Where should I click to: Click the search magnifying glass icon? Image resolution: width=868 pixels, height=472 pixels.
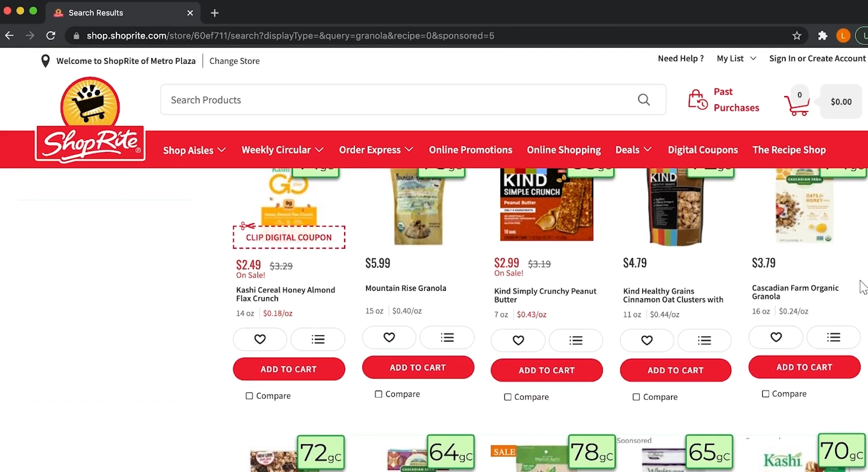(x=644, y=100)
